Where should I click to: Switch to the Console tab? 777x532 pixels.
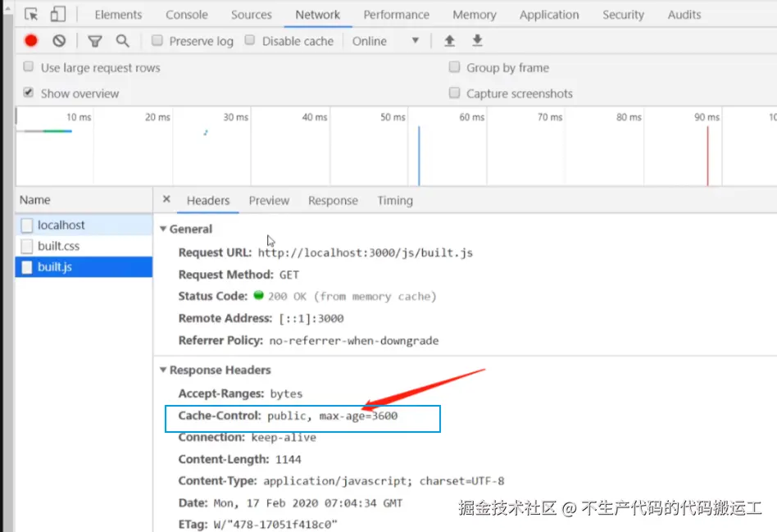tap(187, 15)
